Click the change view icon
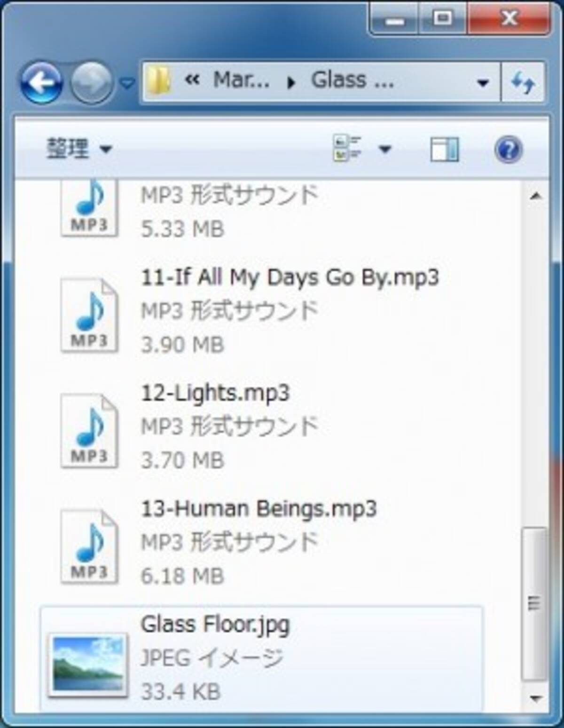This screenshot has height=728, width=564. click(347, 149)
